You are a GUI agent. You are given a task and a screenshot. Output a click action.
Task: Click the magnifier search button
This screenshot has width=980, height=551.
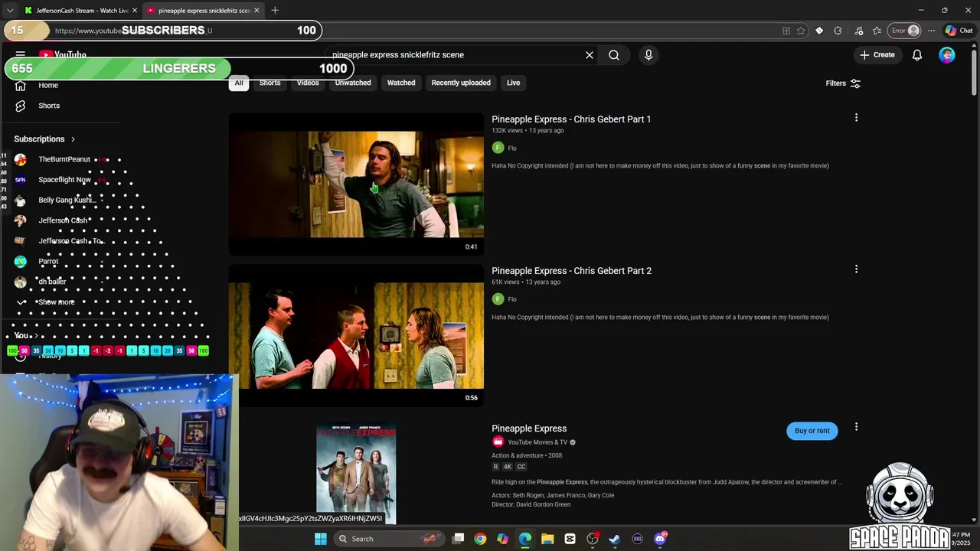614,55
